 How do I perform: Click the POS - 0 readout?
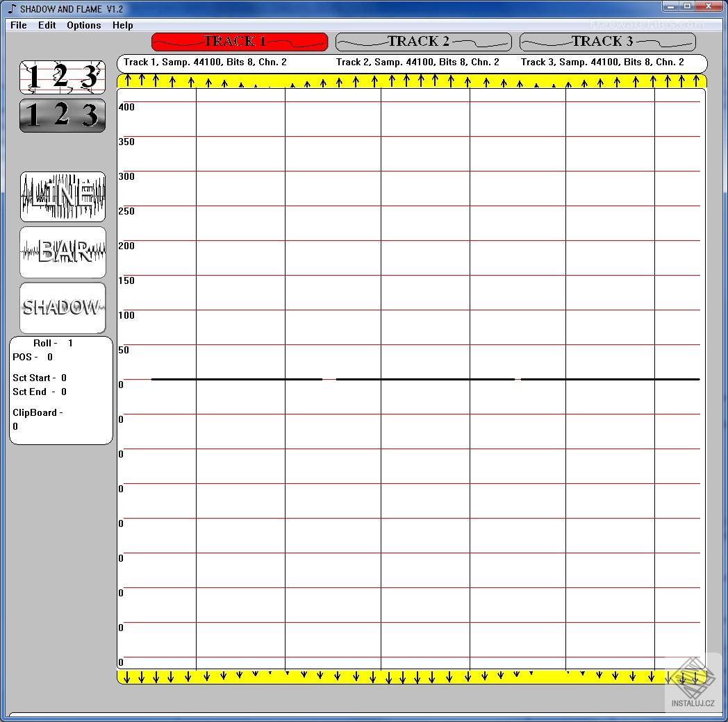point(33,358)
